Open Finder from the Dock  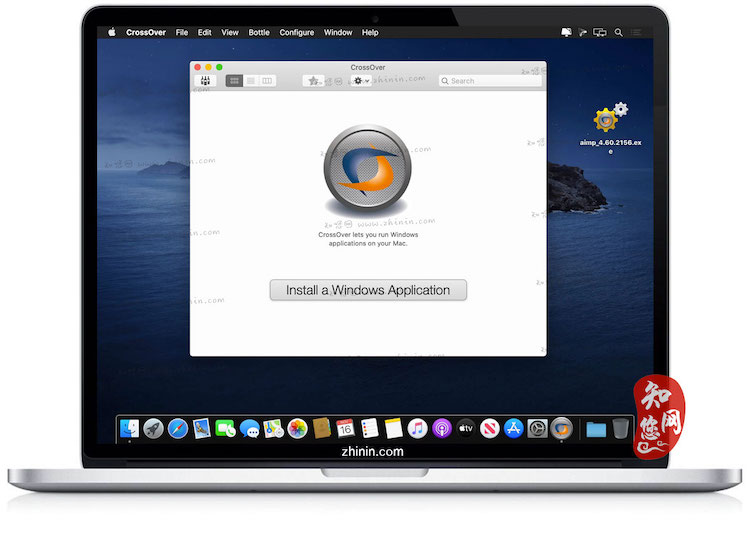(129, 428)
